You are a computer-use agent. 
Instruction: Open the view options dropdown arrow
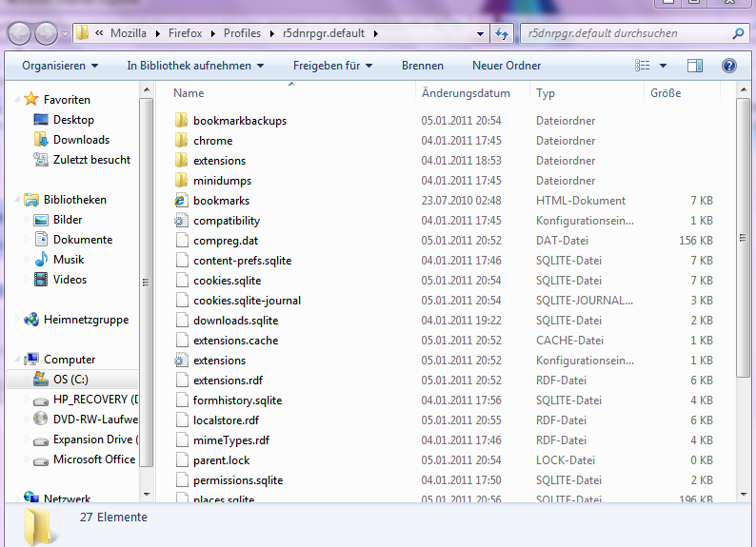click(x=664, y=66)
